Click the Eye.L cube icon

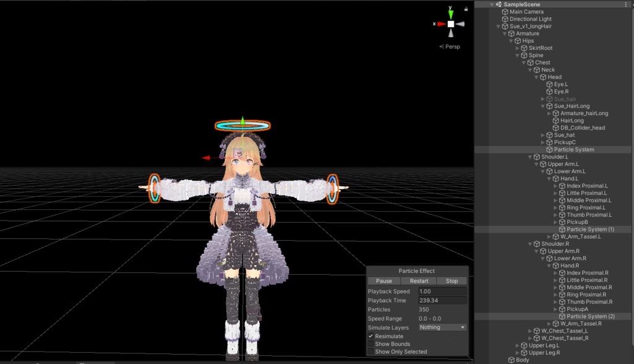click(550, 85)
